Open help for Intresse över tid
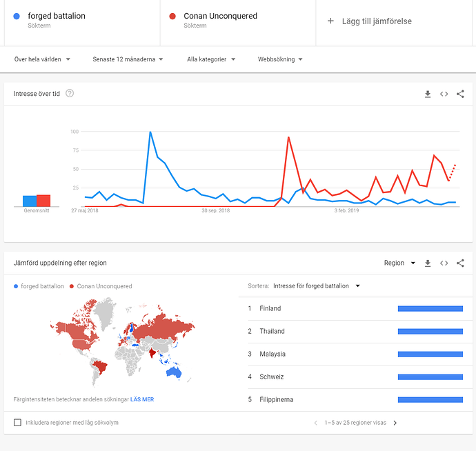The height and width of the screenshot is (451, 476). point(70,94)
